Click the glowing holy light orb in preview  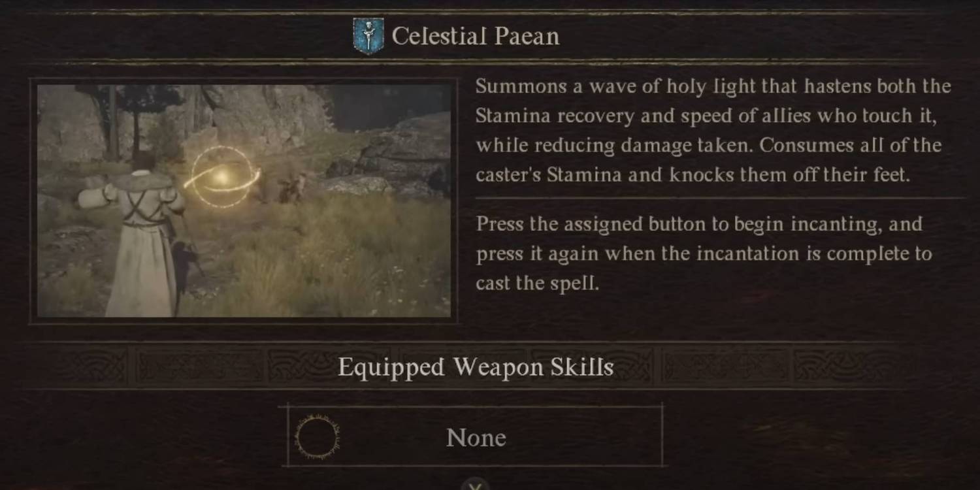pos(221,177)
